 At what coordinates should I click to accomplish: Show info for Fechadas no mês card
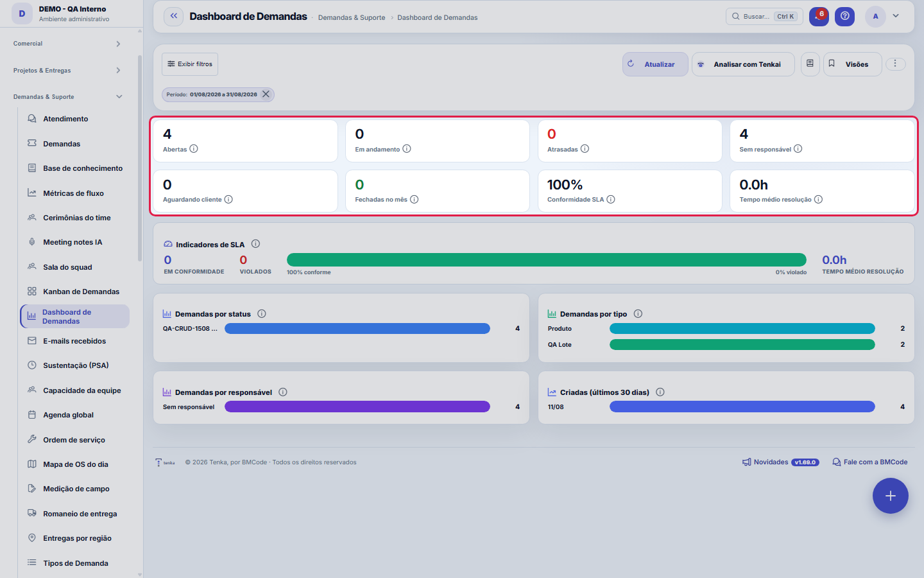pyautogui.click(x=415, y=200)
